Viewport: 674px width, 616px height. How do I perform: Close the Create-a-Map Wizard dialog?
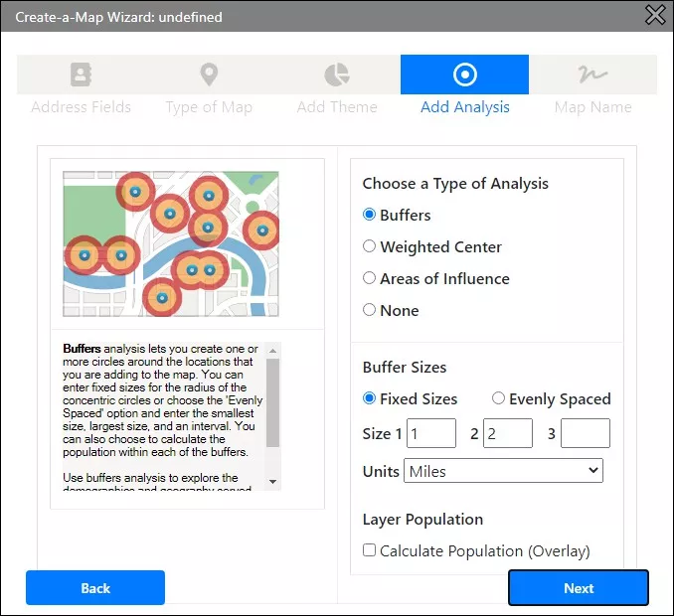point(655,15)
